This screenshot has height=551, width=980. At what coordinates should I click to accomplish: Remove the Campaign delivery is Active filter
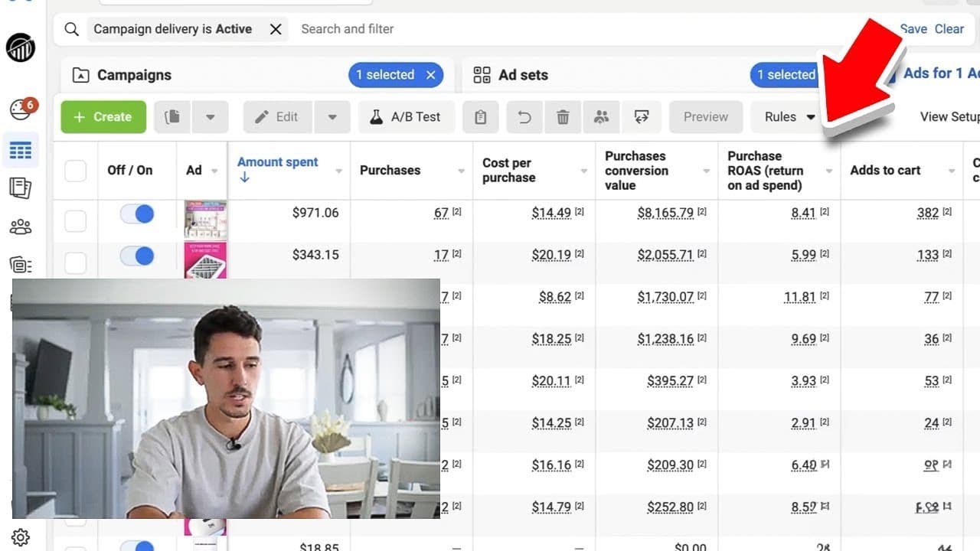pos(276,29)
